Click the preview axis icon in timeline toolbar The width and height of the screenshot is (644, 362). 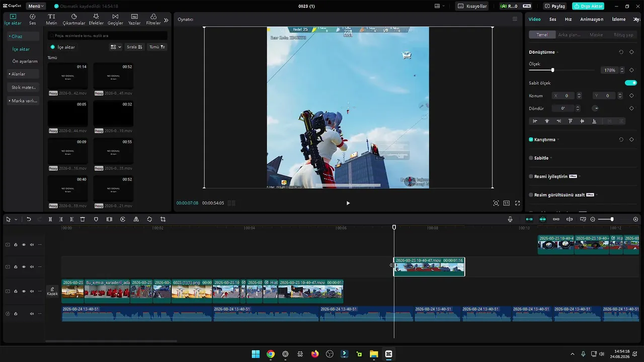coord(570,219)
